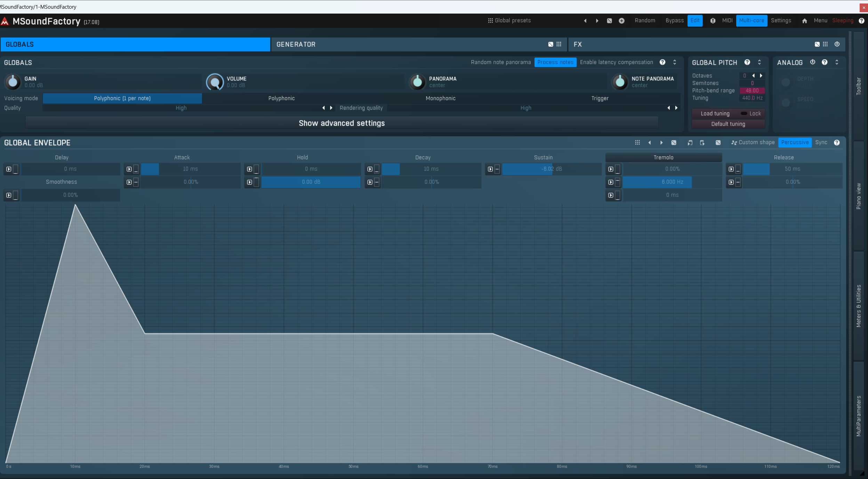Click the Load tuning button

pyautogui.click(x=714, y=113)
